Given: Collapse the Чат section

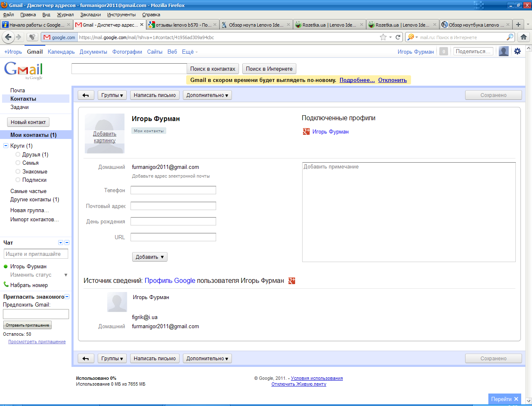Looking at the screenshot, I should [67, 243].
